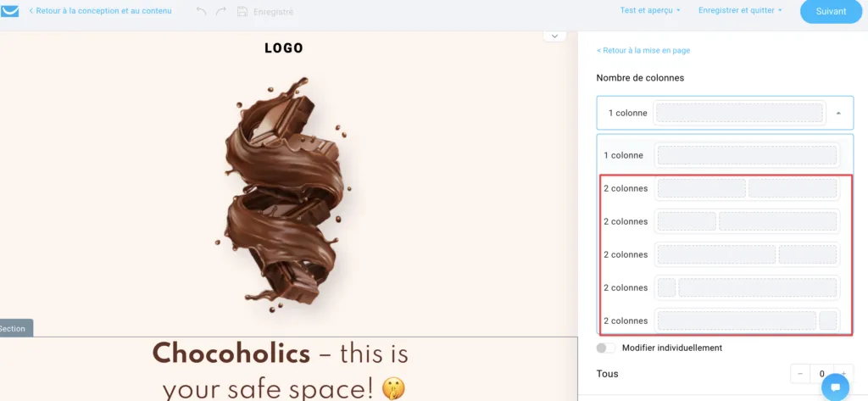Collapse the canvas using the small chevron tab
The width and height of the screenshot is (868, 401).
[x=554, y=36]
